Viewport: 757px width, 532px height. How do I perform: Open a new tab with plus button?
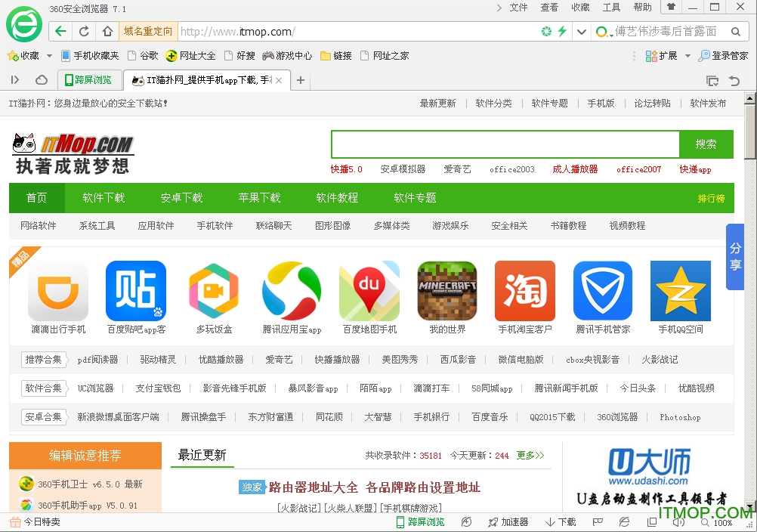pos(300,80)
